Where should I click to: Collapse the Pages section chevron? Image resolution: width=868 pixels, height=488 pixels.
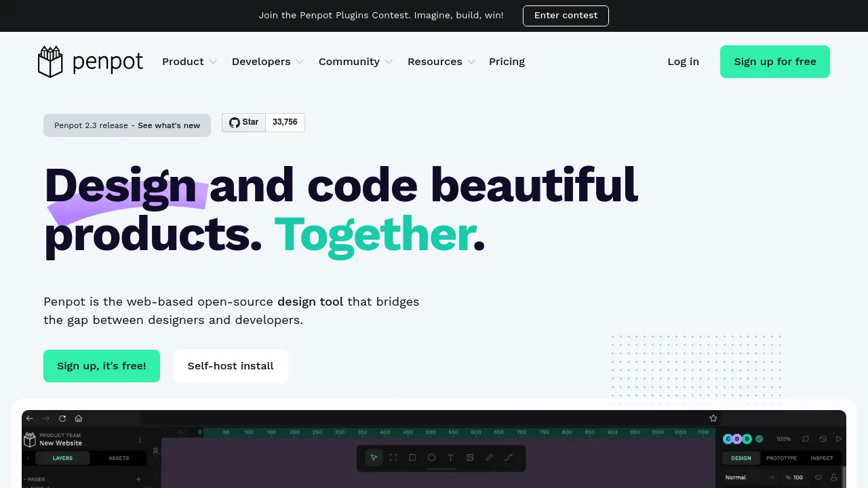(x=25, y=479)
